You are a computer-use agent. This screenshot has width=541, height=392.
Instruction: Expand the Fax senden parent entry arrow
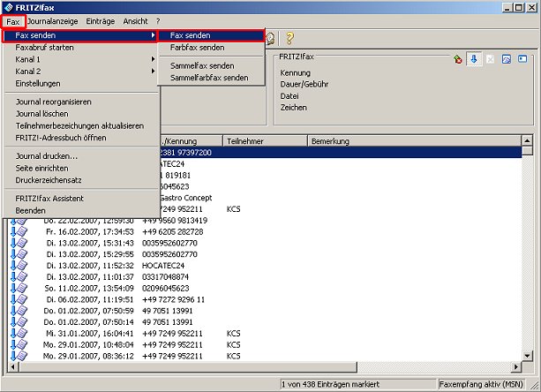tap(153, 35)
